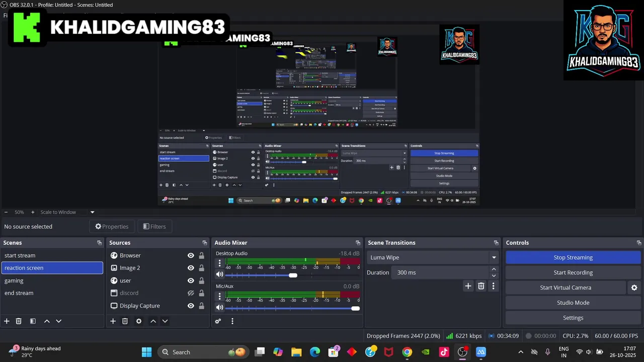The width and height of the screenshot is (644, 362).
Task: Enter Studio Mode
Action: point(573,303)
